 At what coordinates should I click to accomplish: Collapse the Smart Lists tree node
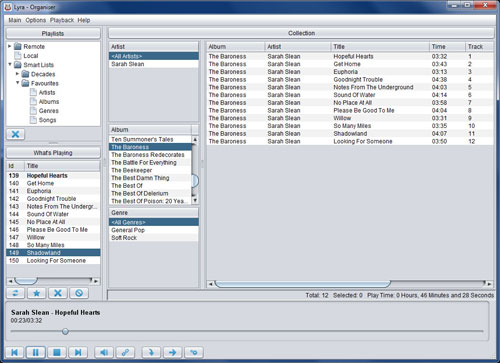pos(10,64)
